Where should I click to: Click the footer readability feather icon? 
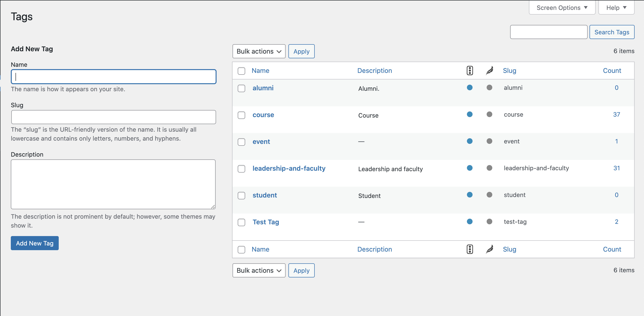[x=489, y=249]
